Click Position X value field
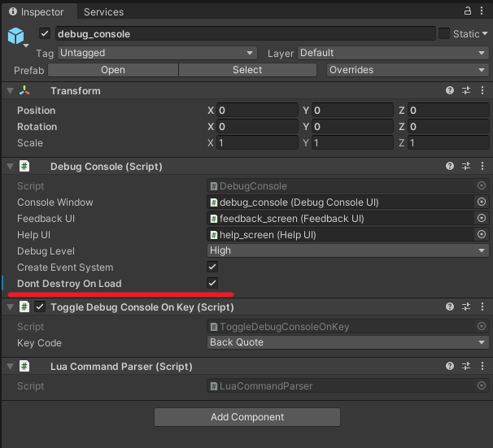The height and width of the screenshot is (448, 493). [x=257, y=111]
